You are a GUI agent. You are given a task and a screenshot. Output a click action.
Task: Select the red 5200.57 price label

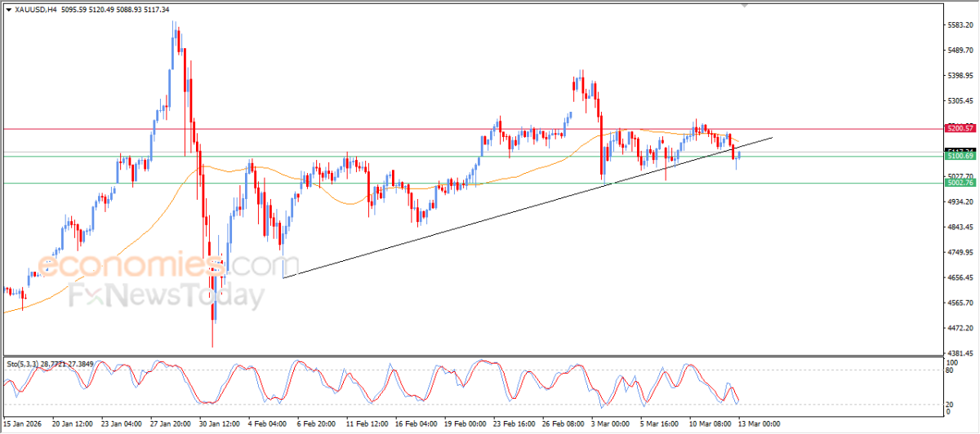pos(959,128)
